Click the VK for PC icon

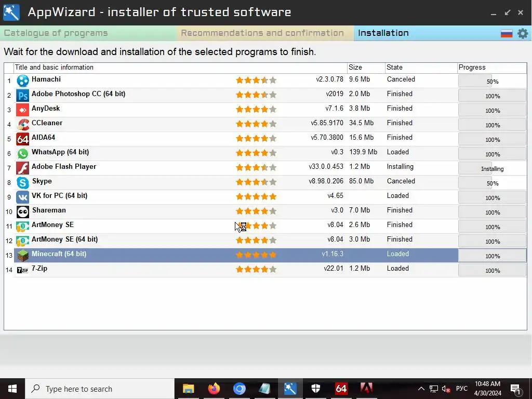tap(23, 197)
